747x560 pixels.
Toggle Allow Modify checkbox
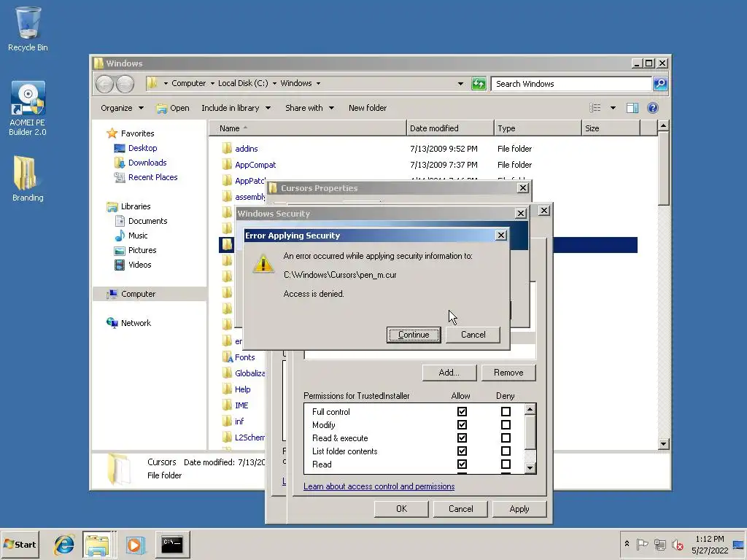pos(462,425)
